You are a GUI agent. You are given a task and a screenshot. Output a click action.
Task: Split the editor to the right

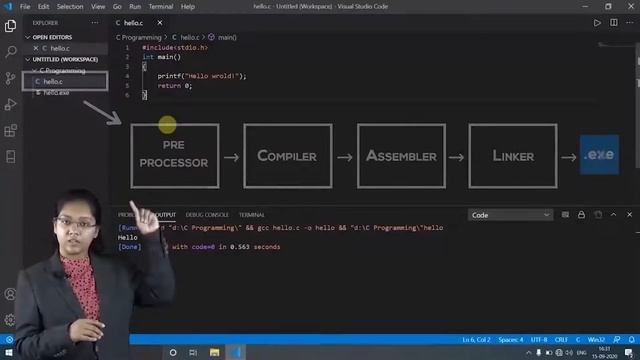click(x=613, y=23)
